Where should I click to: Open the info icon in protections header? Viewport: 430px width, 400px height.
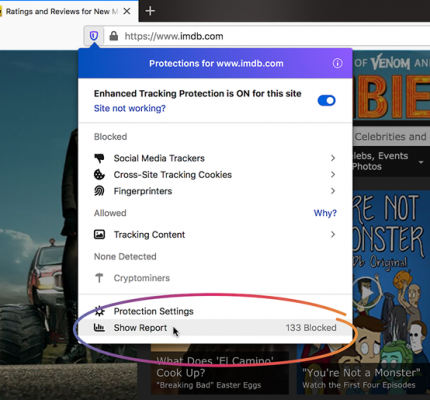[x=337, y=63]
